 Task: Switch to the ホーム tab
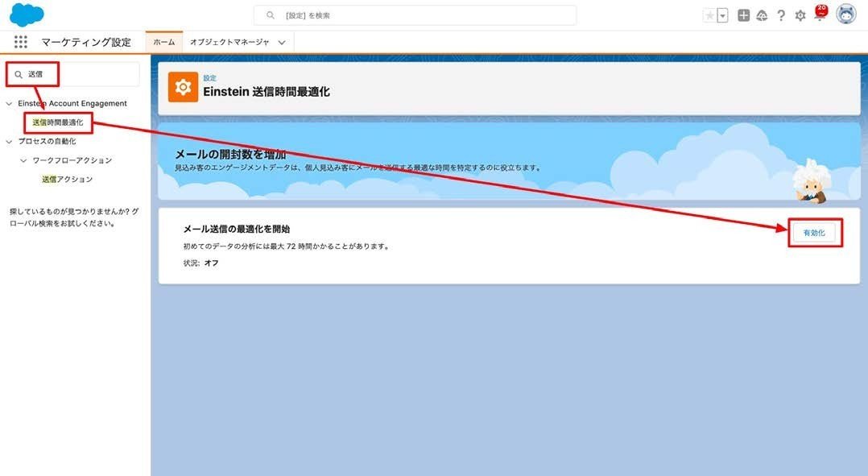coord(164,42)
